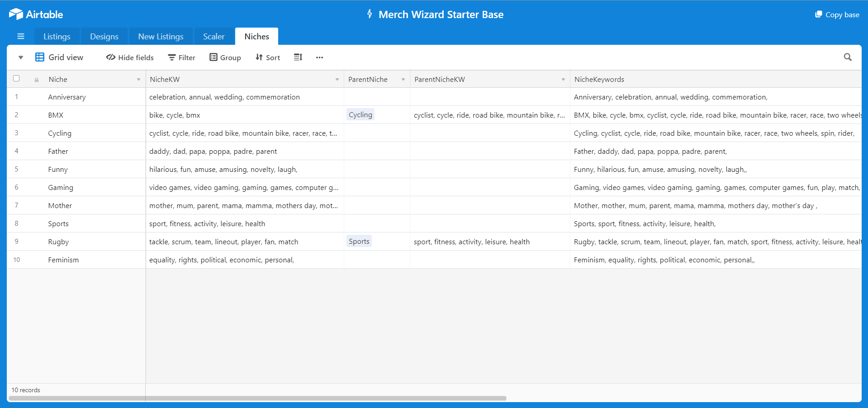The width and height of the screenshot is (868, 408).
Task: Open the Sort button
Action: [268, 57]
